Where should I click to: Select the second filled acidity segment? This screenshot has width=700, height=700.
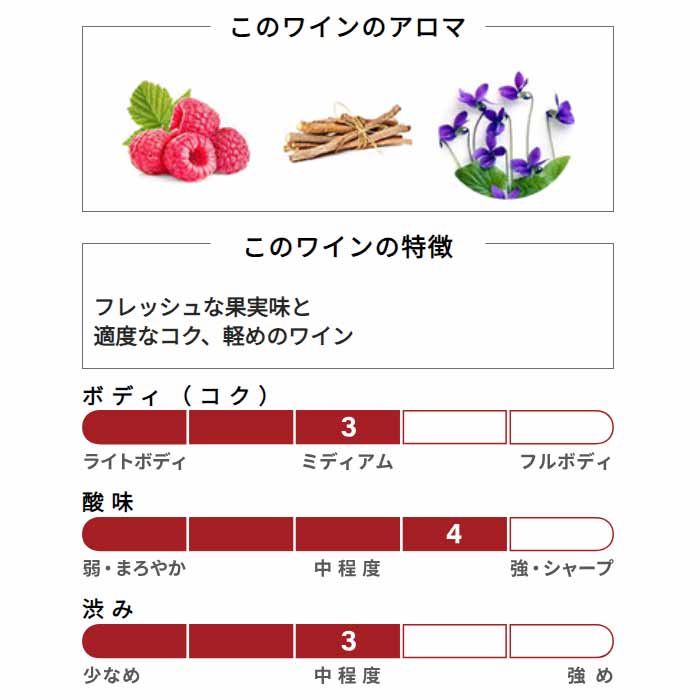[x=241, y=534]
